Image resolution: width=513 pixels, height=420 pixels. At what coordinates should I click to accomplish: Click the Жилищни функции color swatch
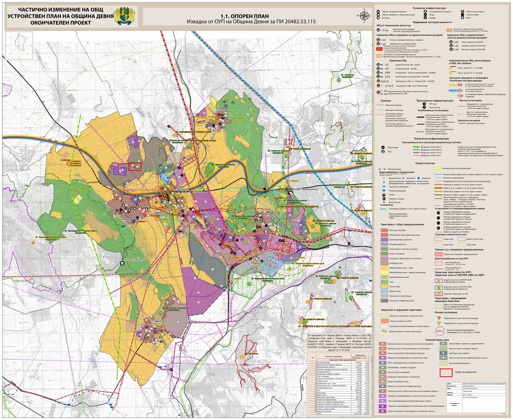click(x=384, y=230)
